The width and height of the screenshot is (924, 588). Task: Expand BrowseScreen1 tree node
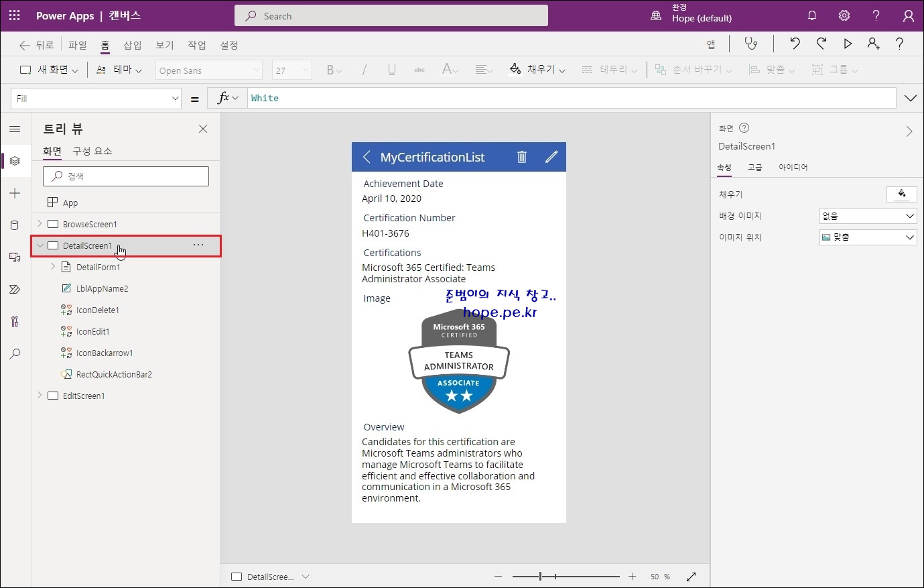[x=40, y=223]
